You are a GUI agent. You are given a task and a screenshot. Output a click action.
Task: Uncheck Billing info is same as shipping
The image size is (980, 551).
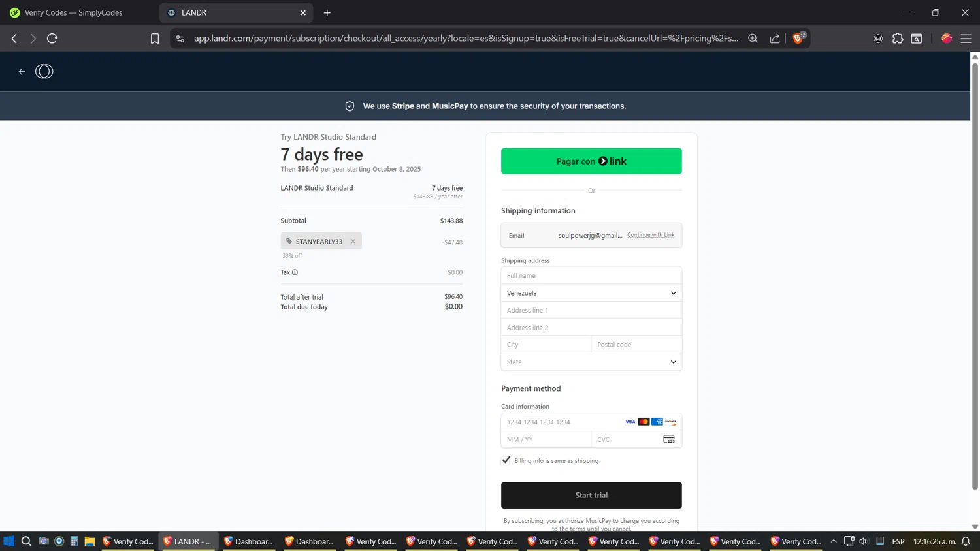[506, 460]
